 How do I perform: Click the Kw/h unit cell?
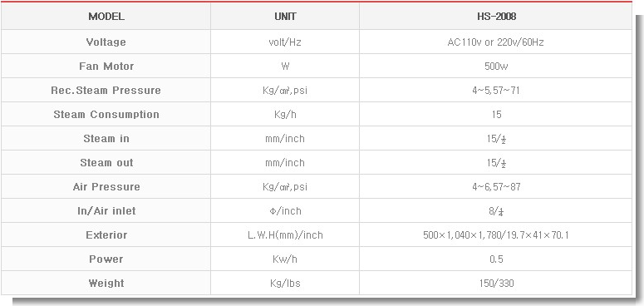coord(285,259)
